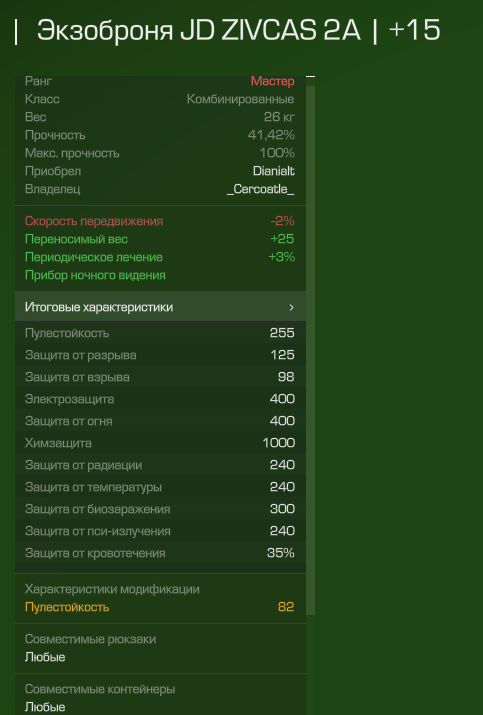Click the Прочность 41,42% durability row

click(x=160, y=135)
